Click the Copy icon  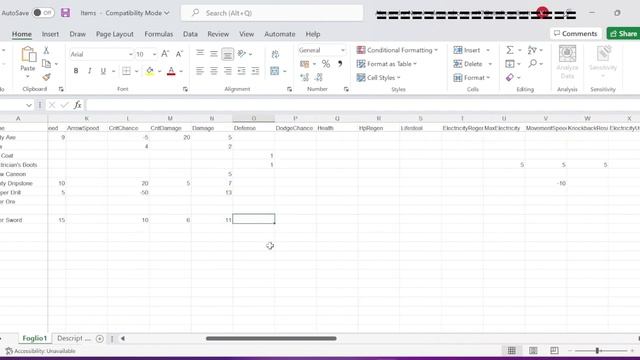tap(47, 64)
